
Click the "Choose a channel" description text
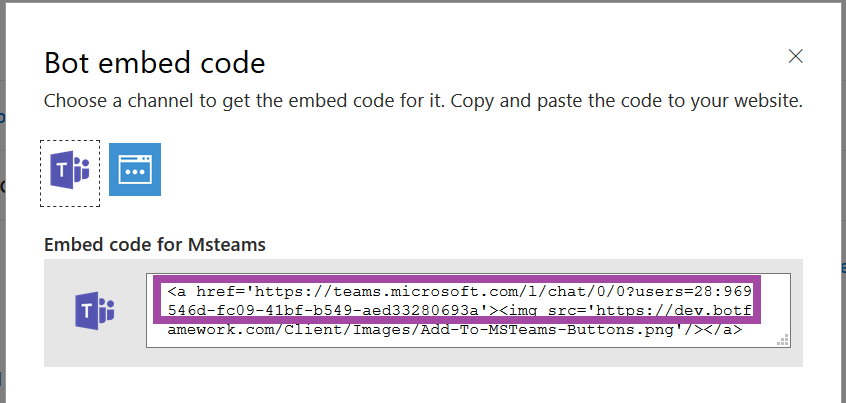[423, 101]
